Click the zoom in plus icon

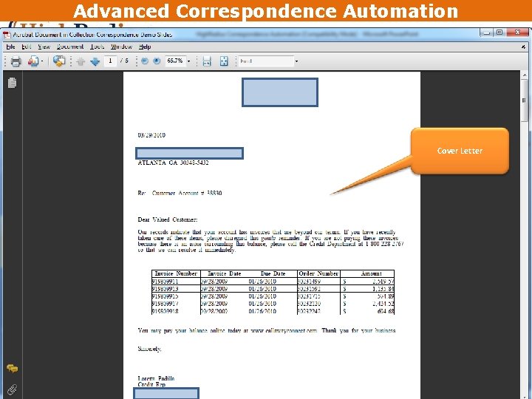tap(157, 61)
